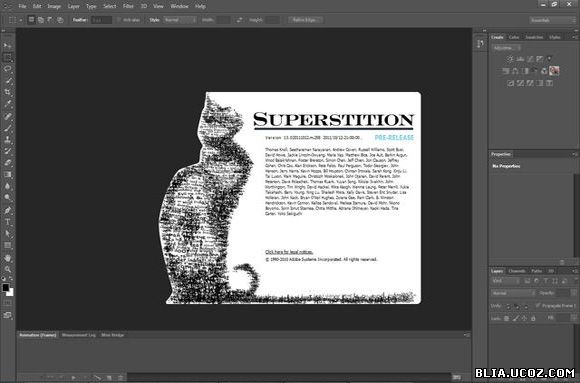Select the Eyedropper tool
Image resolution: width=580 pixels, height=383 pixels.
pos(7,104)
